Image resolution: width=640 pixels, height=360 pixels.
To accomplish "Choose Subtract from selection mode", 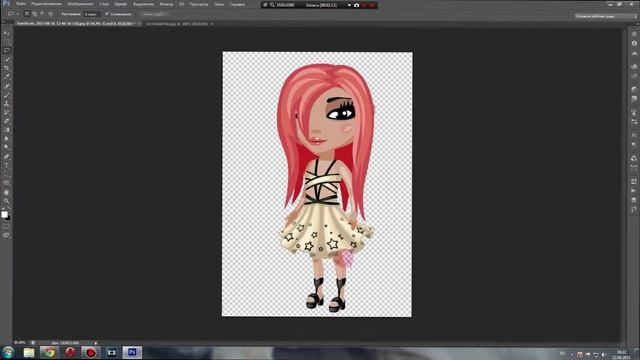I will coord(42,14).
